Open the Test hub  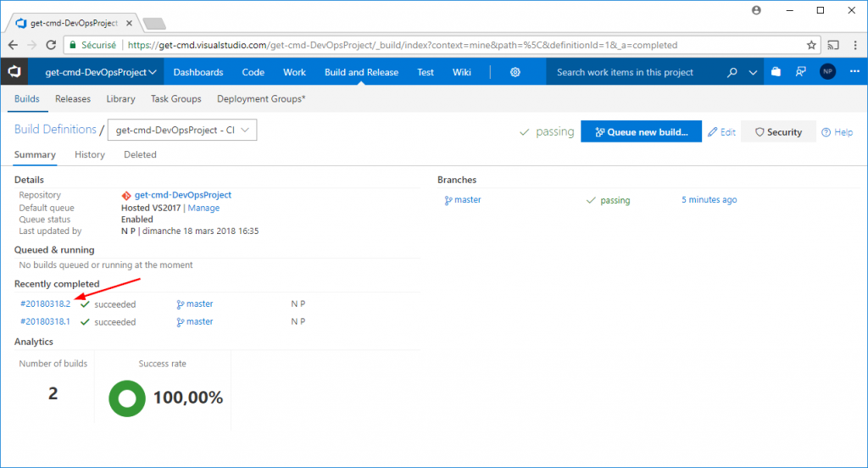426,72
